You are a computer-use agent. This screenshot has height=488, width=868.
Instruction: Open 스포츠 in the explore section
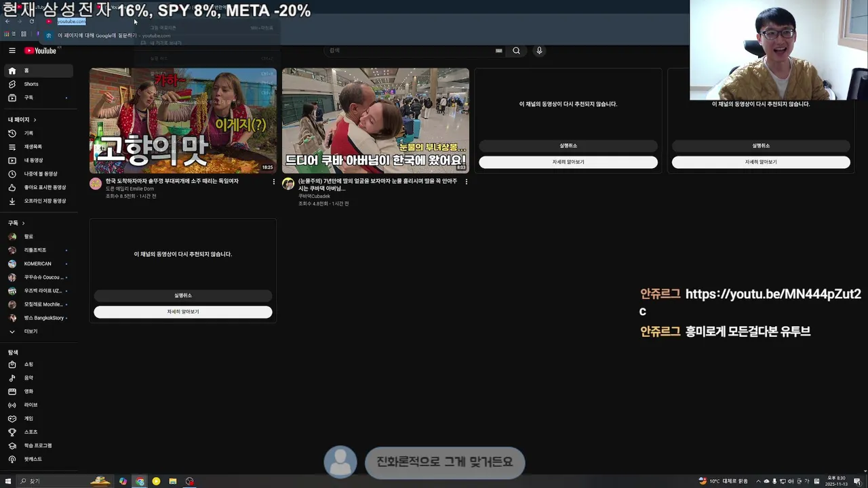point(38,432)
